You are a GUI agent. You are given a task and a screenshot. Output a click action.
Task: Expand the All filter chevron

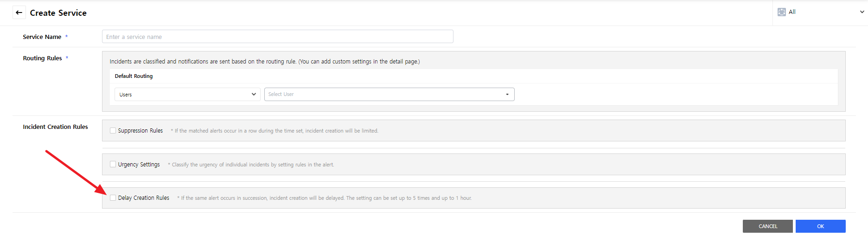point(862,12)
